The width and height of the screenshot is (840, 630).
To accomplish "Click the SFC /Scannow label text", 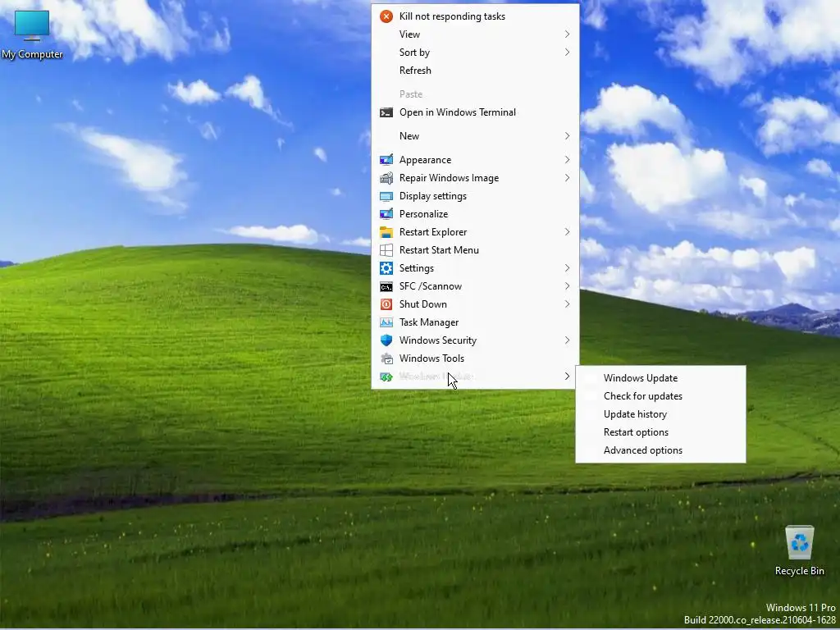I will 430,286.
